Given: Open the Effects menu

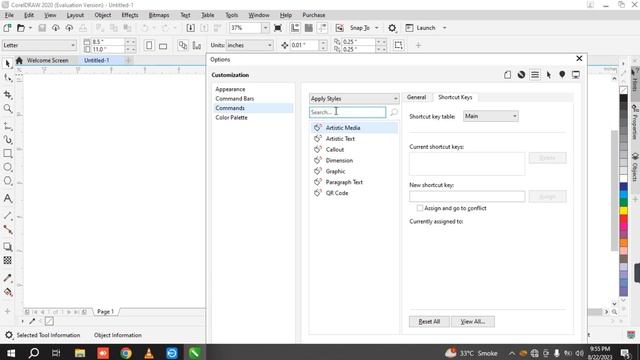Looking at the screenshot, I should pos(130,15).
